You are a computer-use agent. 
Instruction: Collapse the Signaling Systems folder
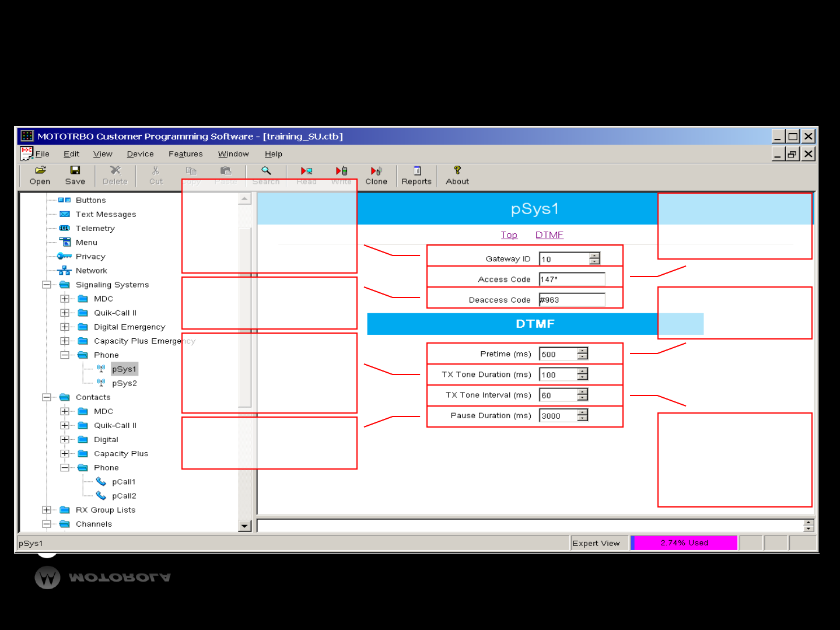[47, 285]
